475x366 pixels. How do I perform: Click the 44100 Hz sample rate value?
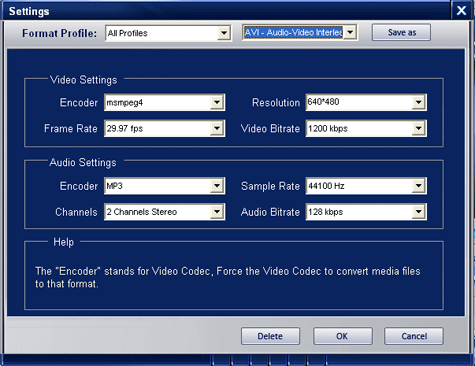pos(326,186)
